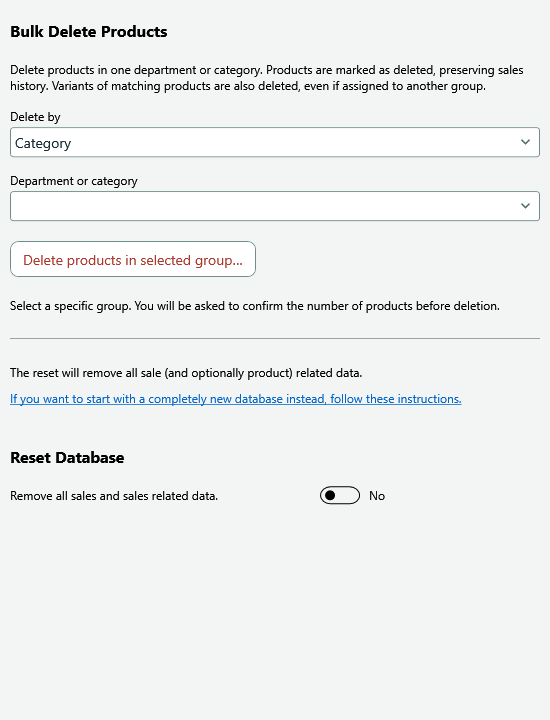Click the 'No' label beside the toggle
The image size is (550, 720).
377,496
